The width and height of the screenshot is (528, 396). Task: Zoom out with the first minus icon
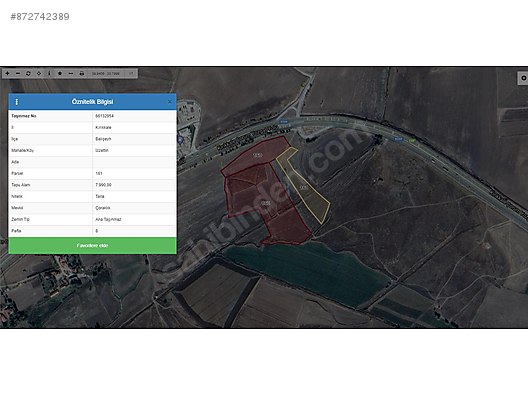coord(18,73)
